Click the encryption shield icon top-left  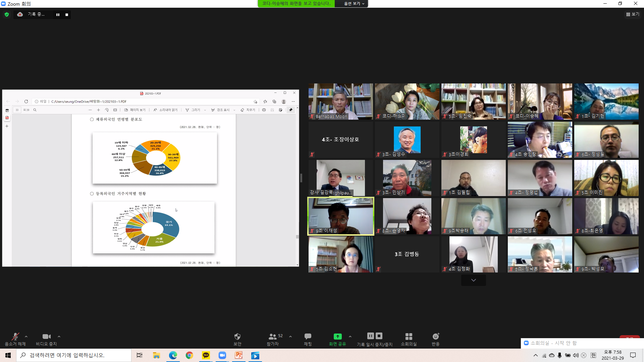pyautogui.click(x=7, y=14)
